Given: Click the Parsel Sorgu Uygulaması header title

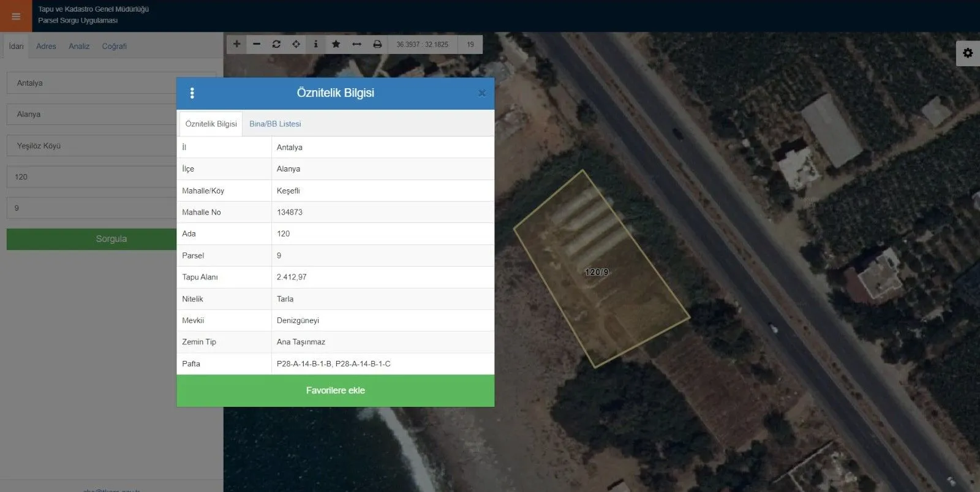Looking at the screenshot, I should coord(78,21).
